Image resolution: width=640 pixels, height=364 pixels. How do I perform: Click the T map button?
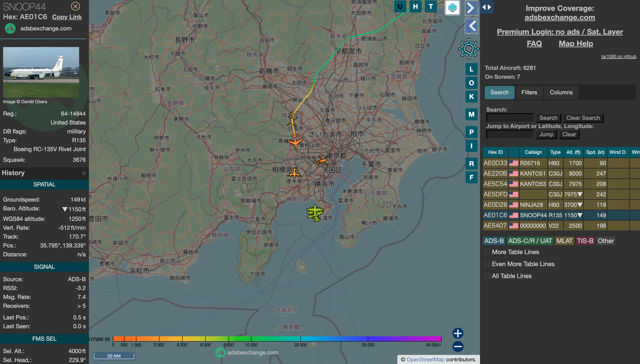(x=430, y=6)
